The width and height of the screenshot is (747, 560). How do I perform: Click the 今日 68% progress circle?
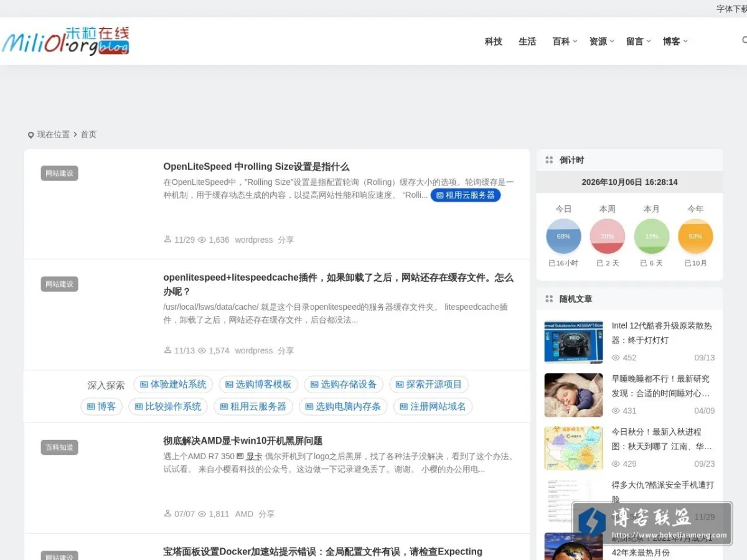563,236
